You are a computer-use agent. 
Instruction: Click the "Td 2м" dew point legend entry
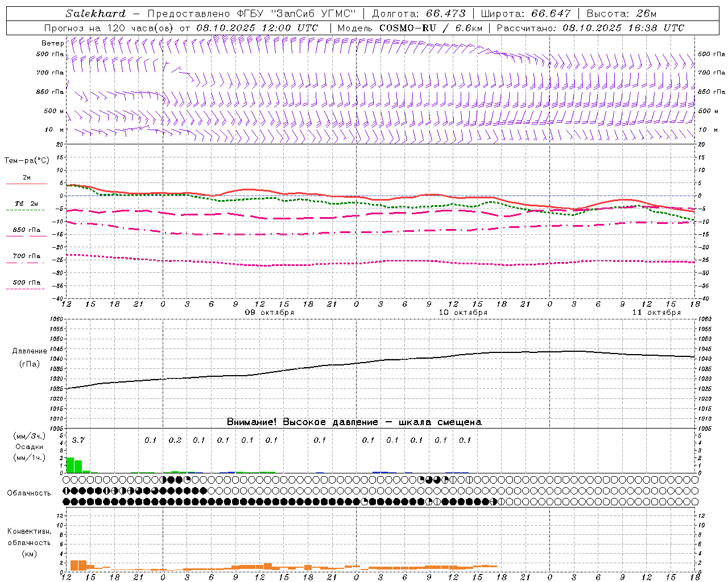click(27, 203)
